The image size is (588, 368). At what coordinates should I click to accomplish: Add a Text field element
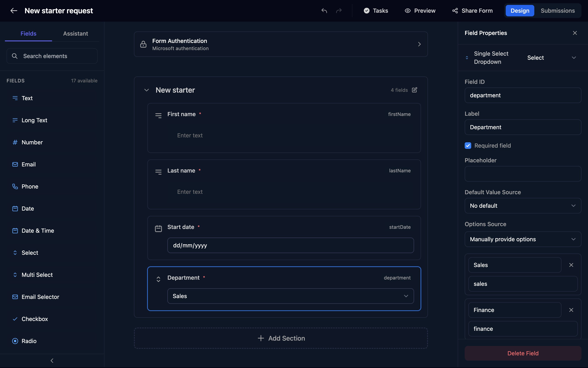[x=52, y=98]
